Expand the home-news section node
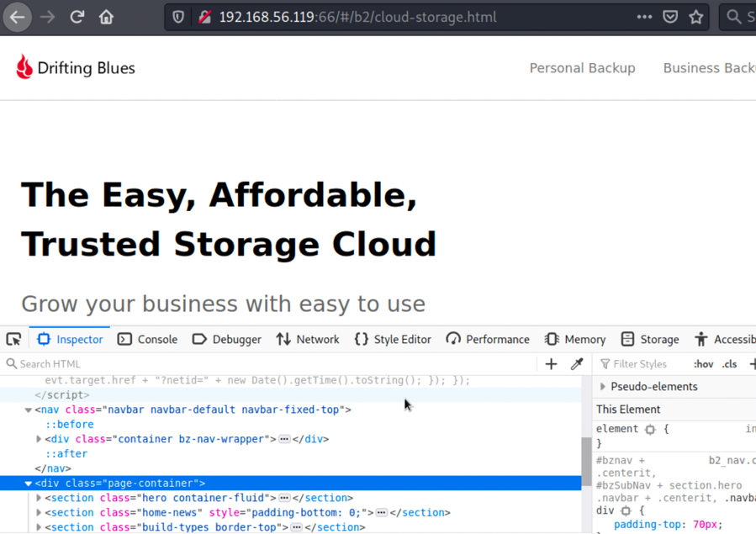 pyautogui.click(x=39, y=513)
